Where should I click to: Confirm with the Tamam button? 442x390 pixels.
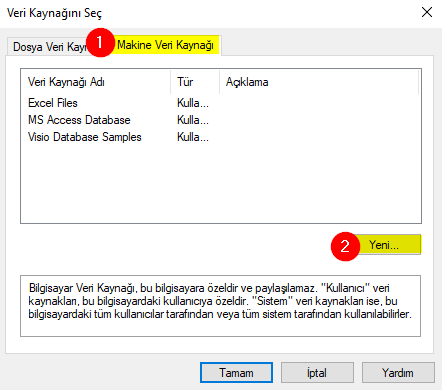(x=236, y=373)
